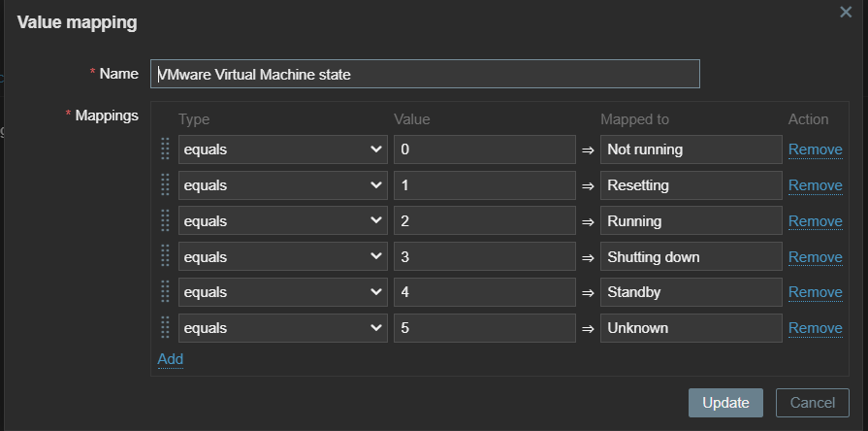The height and width of the screenshot is (431, 868).
Task: Click the drag handle for the Unknown mapping
Action: tap(164, 328)
